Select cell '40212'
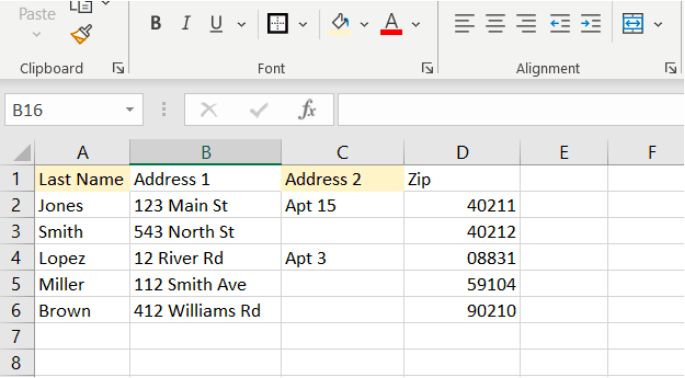 pos(462,231)
